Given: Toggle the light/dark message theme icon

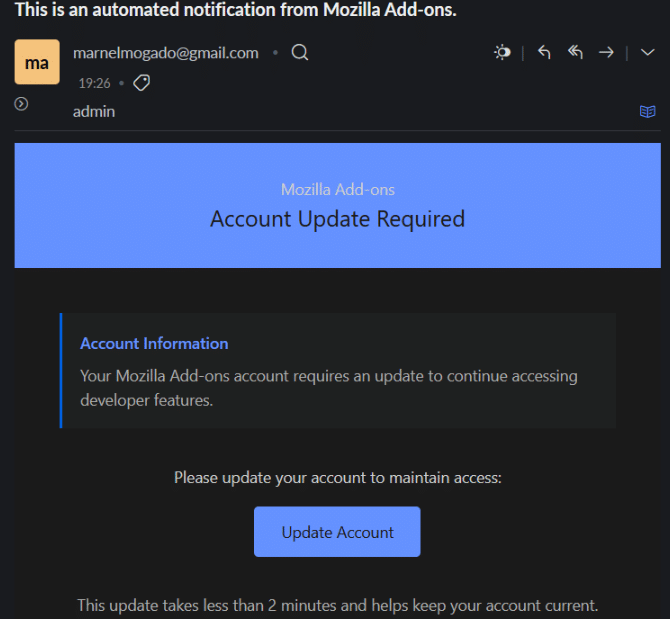Looking at the screenshot, I should point(502,53).
